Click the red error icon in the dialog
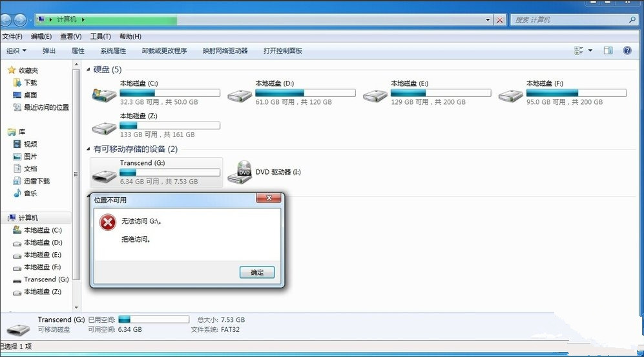Screen dimensions: 644x357 tap(108, 222)
